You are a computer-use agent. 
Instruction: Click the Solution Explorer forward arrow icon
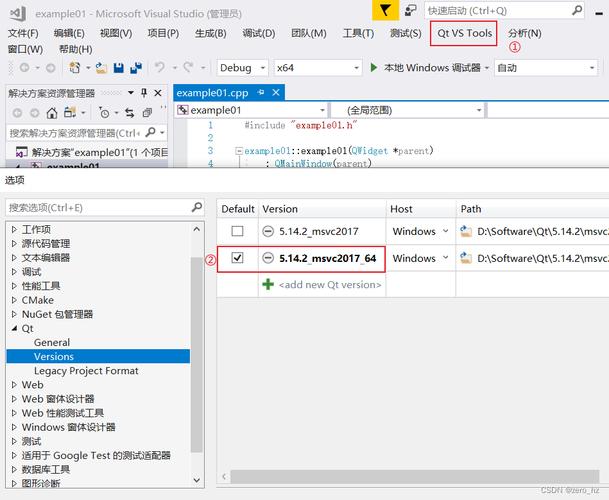coord(35,113)
